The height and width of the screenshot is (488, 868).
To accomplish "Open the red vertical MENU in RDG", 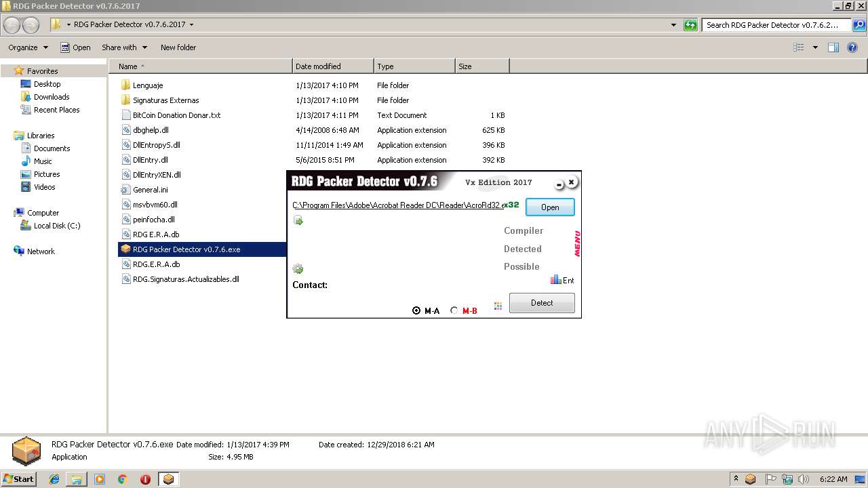I will [x=578, y=244].
